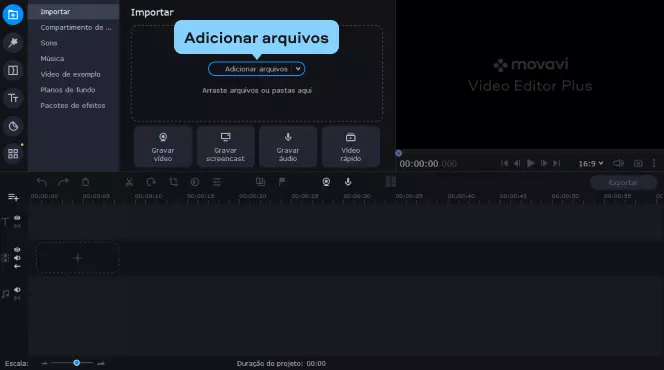Mute the audio track speaker icon
The image size is (664, 370).
point(17,290)
